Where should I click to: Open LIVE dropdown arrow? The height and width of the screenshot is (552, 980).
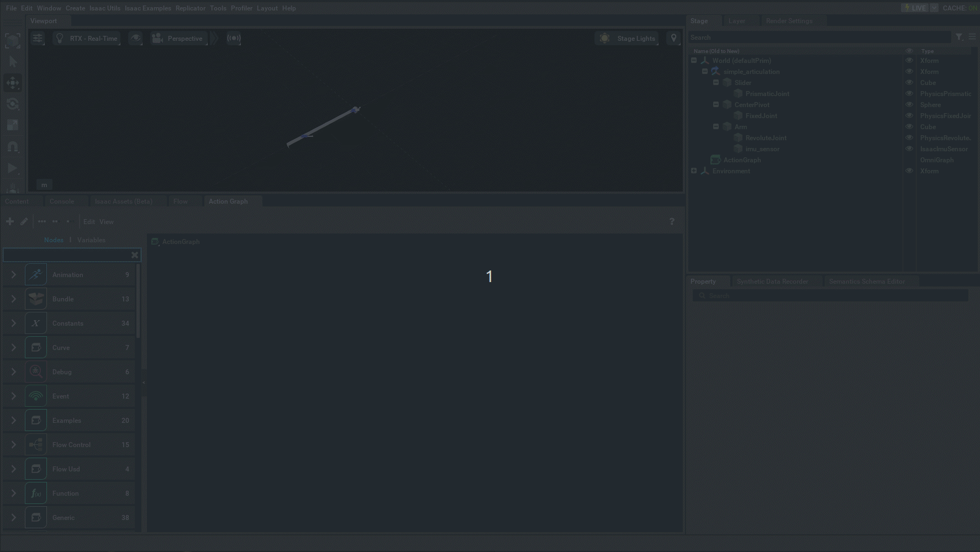click(x=934, y=8)
